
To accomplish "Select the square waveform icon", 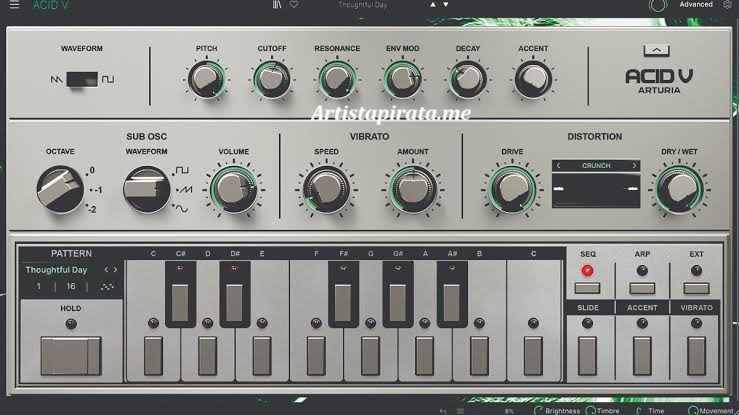I will [x=108, y=79].
